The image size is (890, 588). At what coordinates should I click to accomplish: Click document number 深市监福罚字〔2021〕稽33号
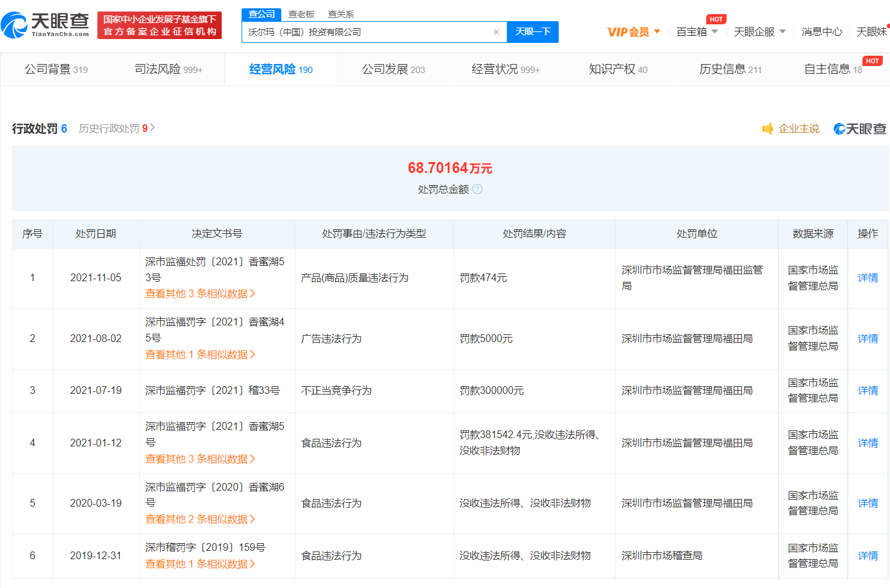[213, 391]
